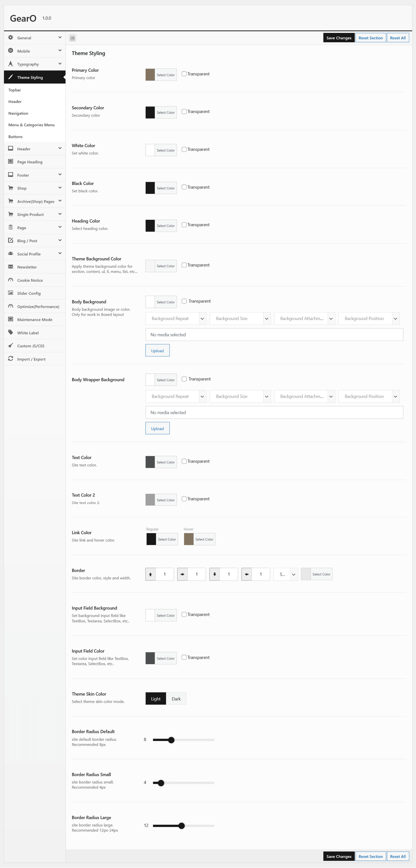Click the top Save Changes button

tap(339, 38)
